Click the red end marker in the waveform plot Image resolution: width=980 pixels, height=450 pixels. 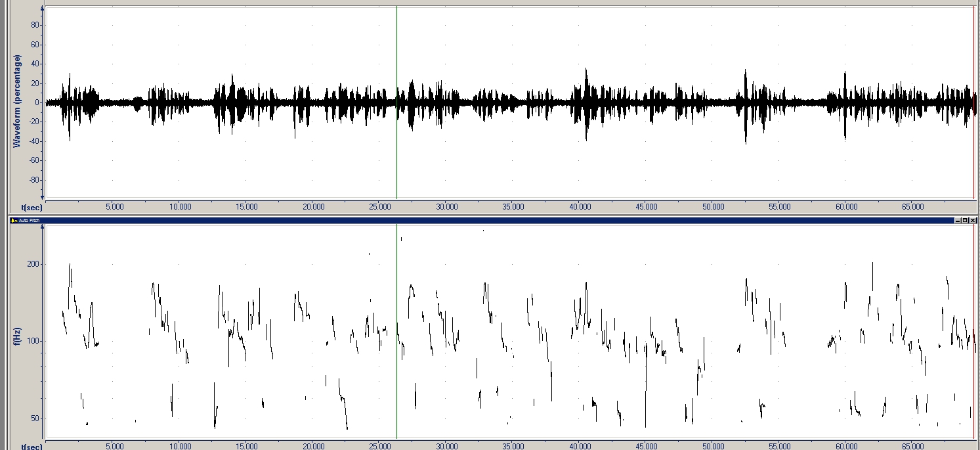(973, 103)
